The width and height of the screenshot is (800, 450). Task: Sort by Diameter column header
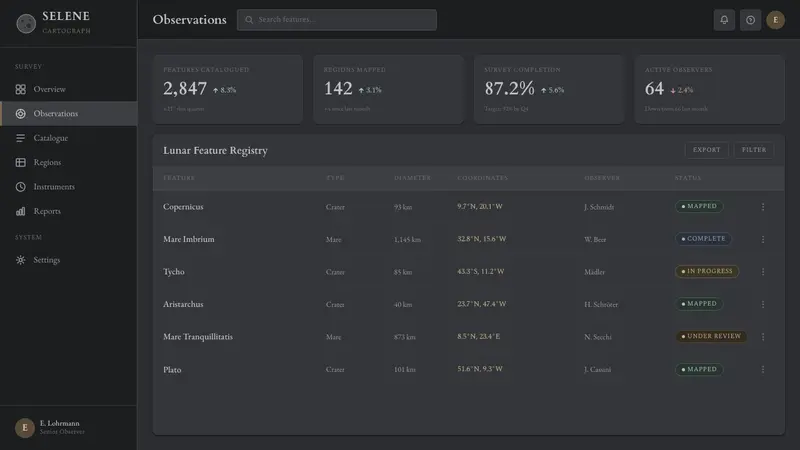[x=412, y=178]
